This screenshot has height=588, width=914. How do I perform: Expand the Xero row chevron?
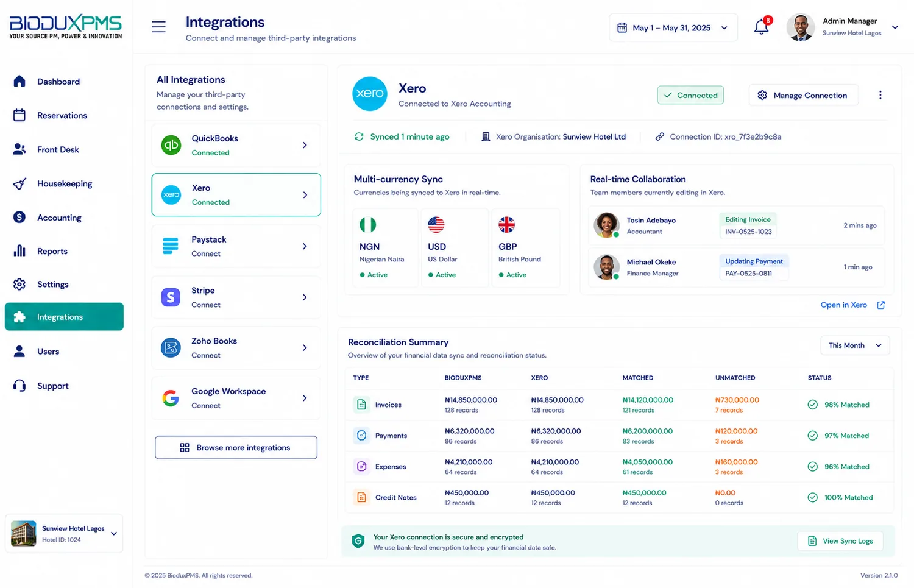pyautogui.click(x=305, y=195)
